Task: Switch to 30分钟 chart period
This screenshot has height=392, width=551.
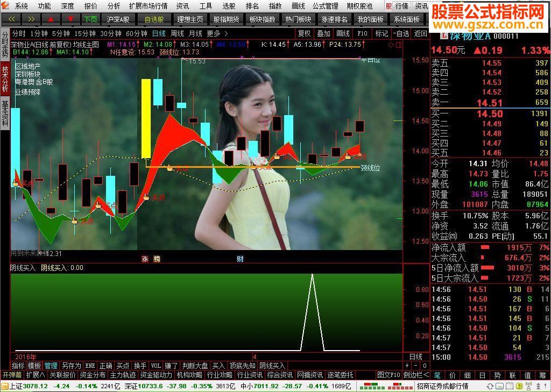Action: click(x=110, y=33)
